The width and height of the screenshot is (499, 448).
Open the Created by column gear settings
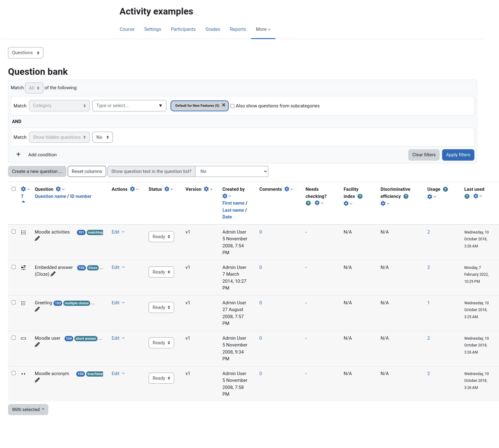[x=227, y=196]
